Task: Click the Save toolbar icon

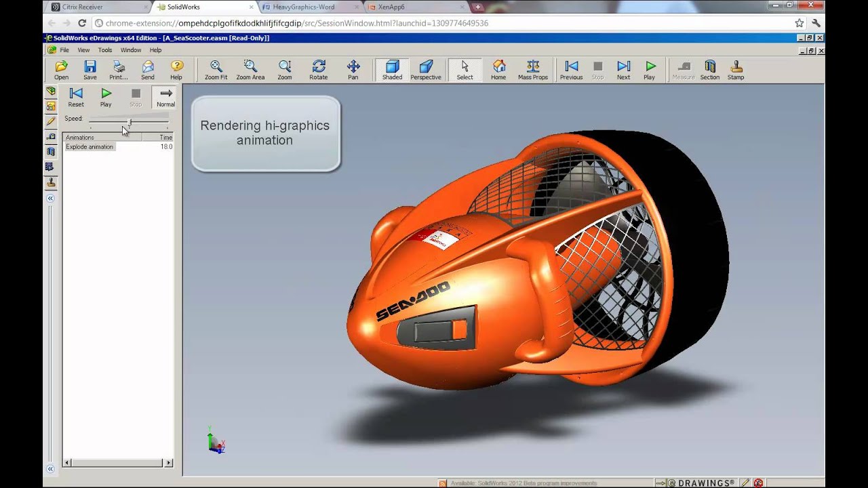Action: pyautogui.click(x=90, y=70)
